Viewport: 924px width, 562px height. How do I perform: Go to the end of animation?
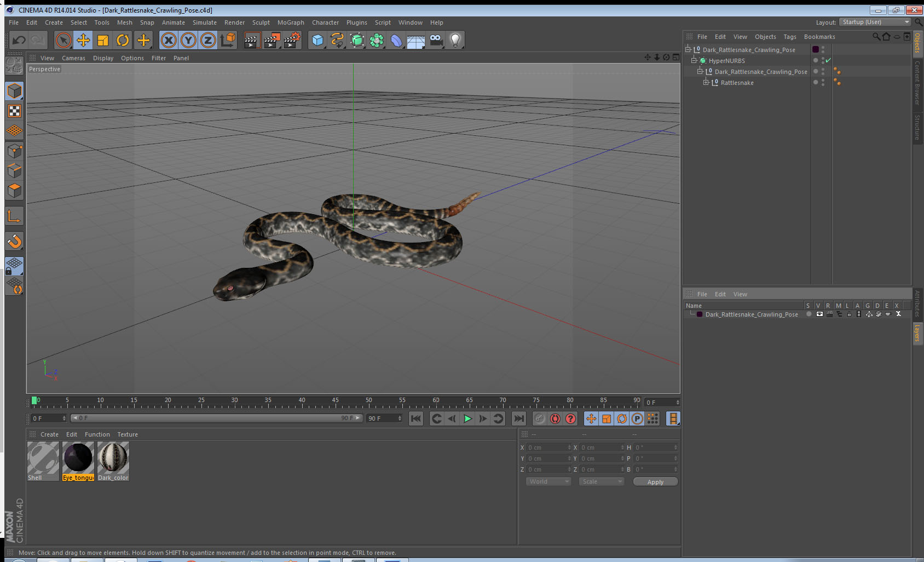click(x=518, y=418)
